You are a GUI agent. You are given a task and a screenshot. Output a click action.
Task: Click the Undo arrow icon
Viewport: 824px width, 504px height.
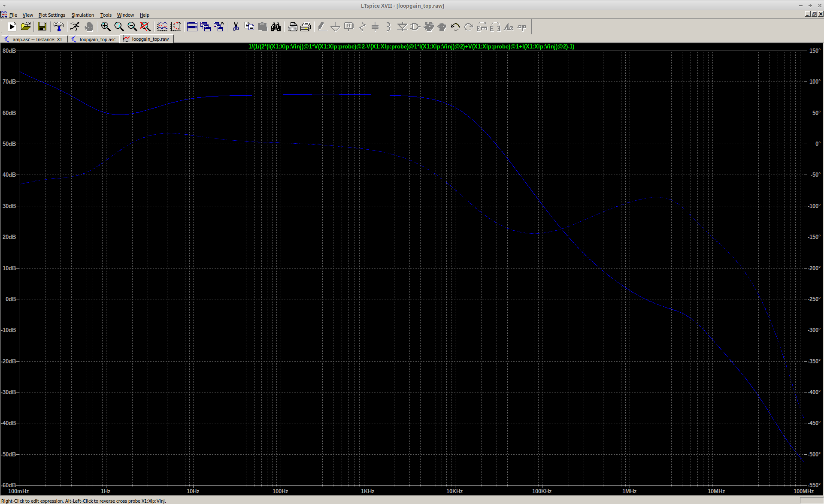click(455, 27)
